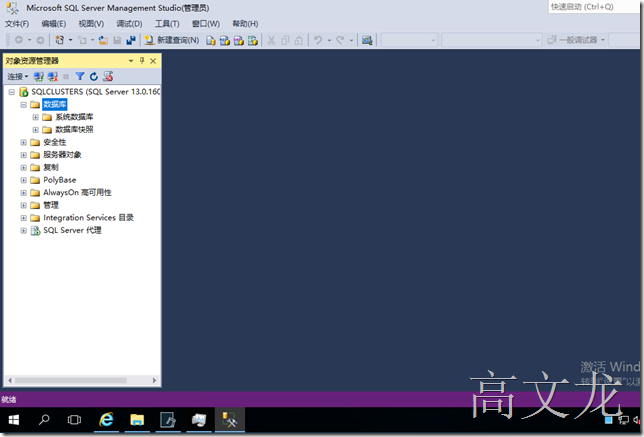Screen dimensions: 644x437
Task: Open the Redo history dropdown arrow
Action: pyautogui.click(x=351, y=40)
